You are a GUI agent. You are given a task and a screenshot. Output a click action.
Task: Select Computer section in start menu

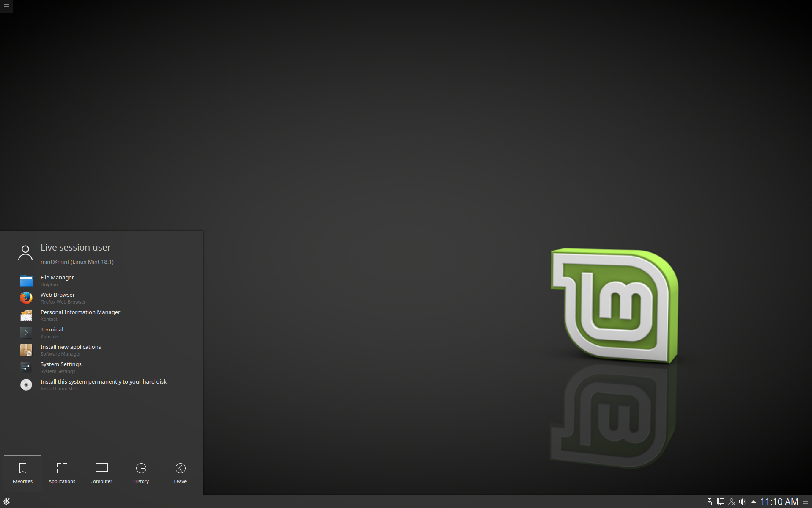coord(101,472)
